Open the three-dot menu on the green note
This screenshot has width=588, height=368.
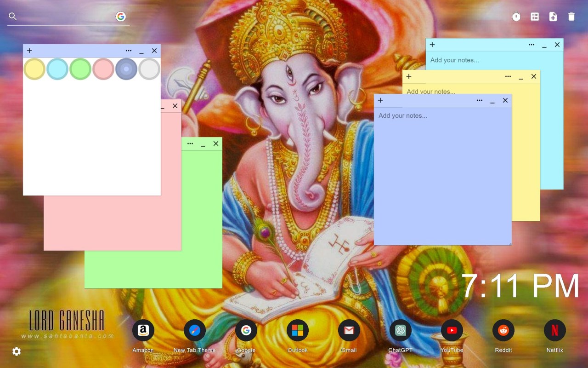[190, 144]
